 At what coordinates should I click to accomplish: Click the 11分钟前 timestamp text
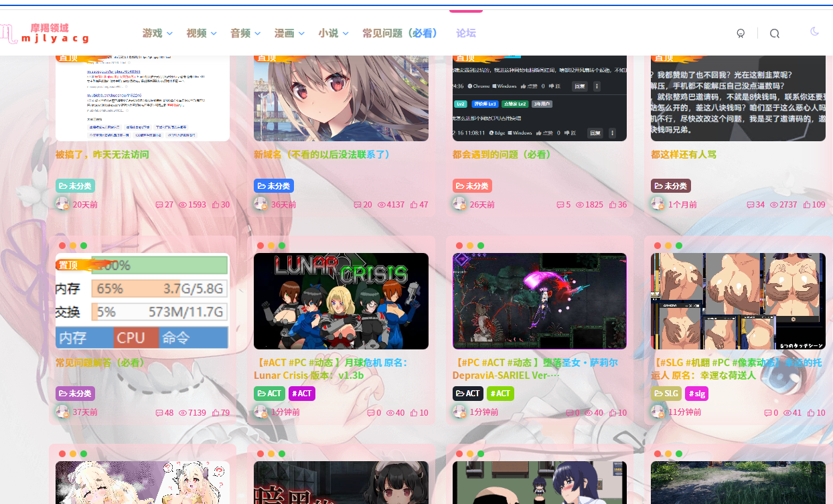pyautogui.click(x=684, y=412)
